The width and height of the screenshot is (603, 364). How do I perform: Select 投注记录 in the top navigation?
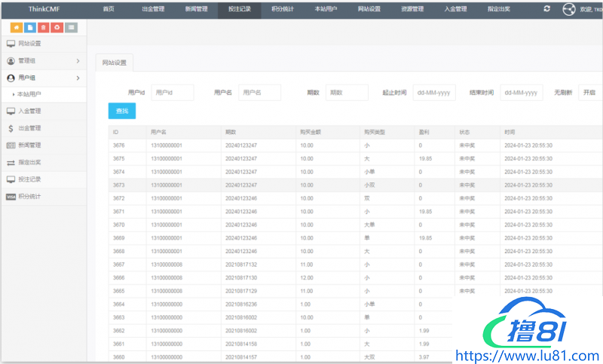[240, 9]
